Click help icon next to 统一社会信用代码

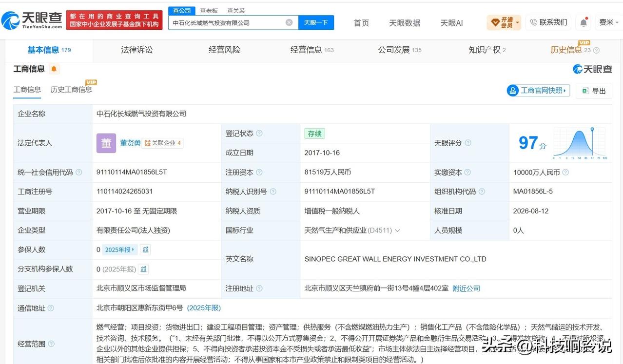pyautogui.click(x=79, y=172)
